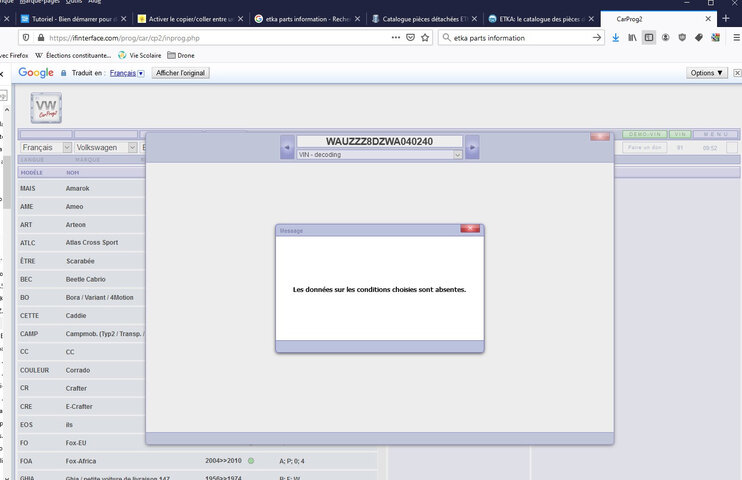Switch to the ETKA: le catalogue des pièces tab

(541, 19)
